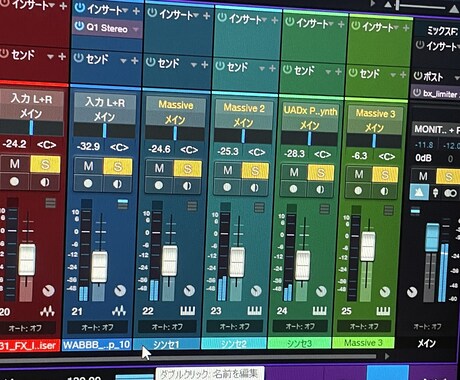Enable input monitor on channel 24
The image size is (460, 380).
coord(320,190)
